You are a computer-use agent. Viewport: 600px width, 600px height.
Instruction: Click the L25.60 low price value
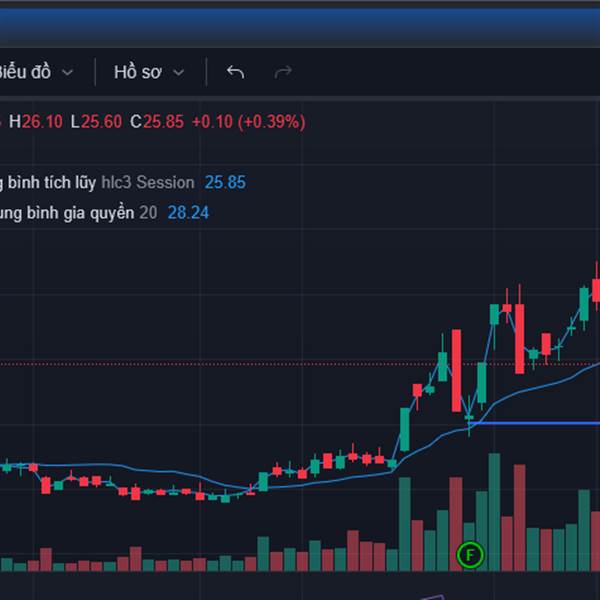coord(96,122)
